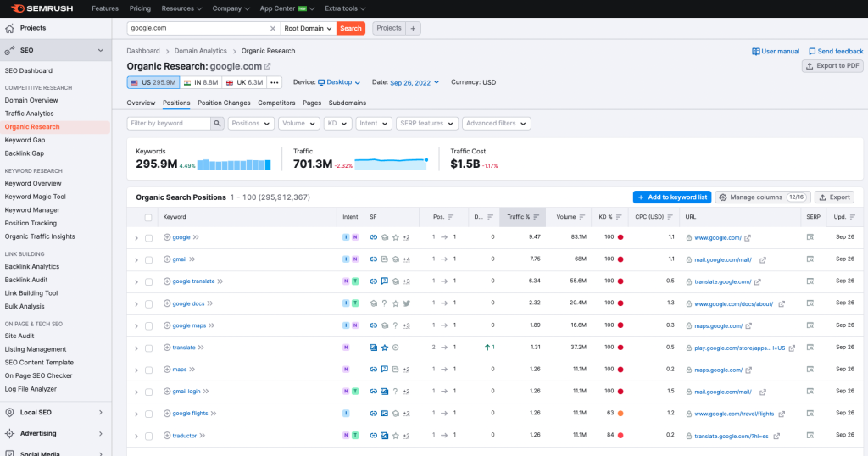Screen dimensions: 868x456
Task: Open the google.com external link icon
Action: [267, 66]
